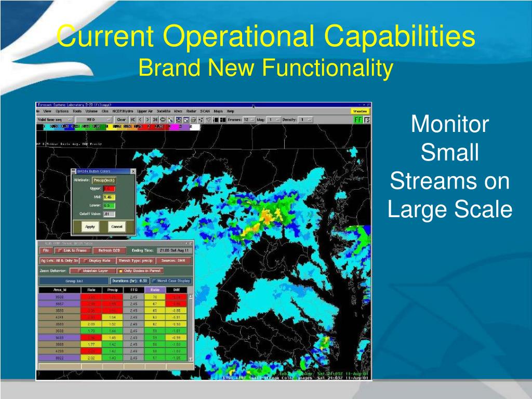Click the Ending Time field
532x399 pixels.
[175, 250]
